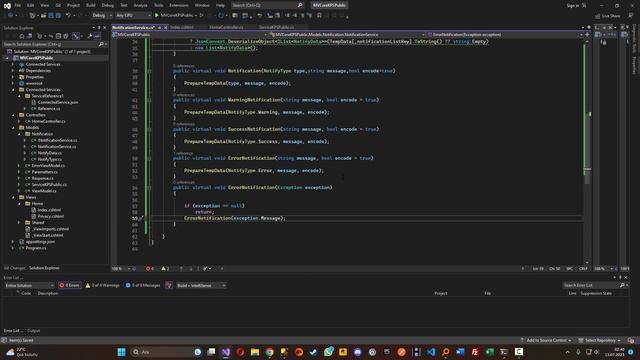Click the Live Share button
This screenshot has height=360, width=640.
[608, 16]
